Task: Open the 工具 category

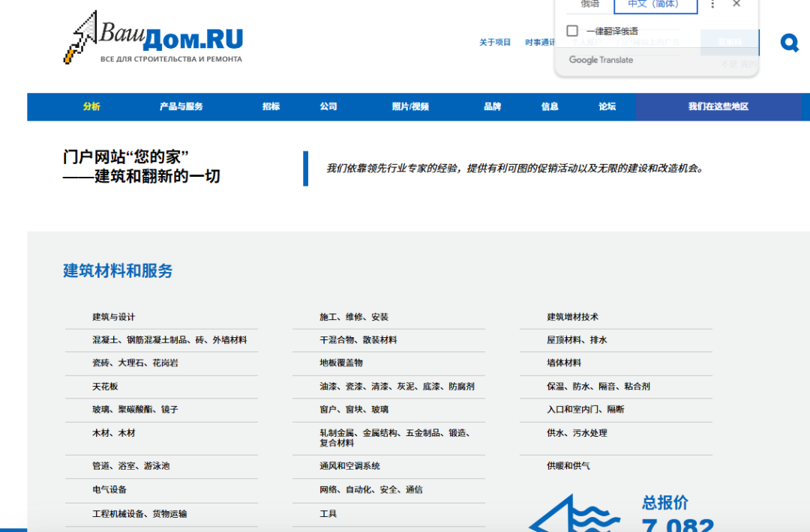Action: click(328, 514)
